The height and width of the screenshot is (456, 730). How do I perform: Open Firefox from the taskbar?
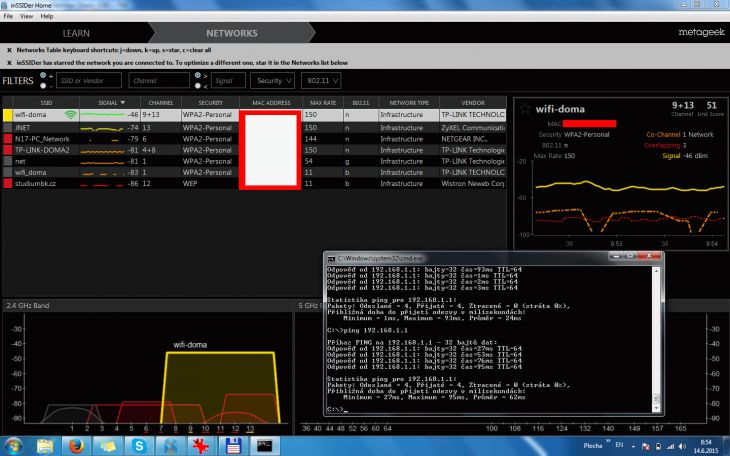coord(76,446)
